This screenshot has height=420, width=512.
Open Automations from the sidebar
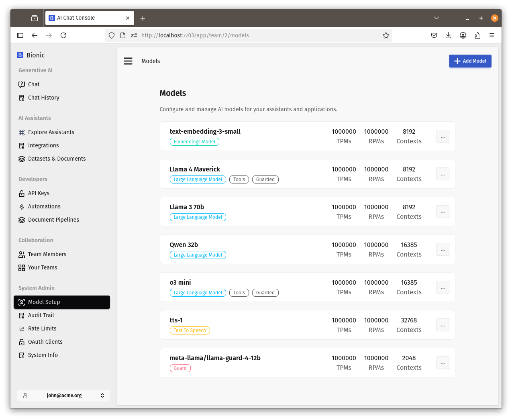[44, 206]
